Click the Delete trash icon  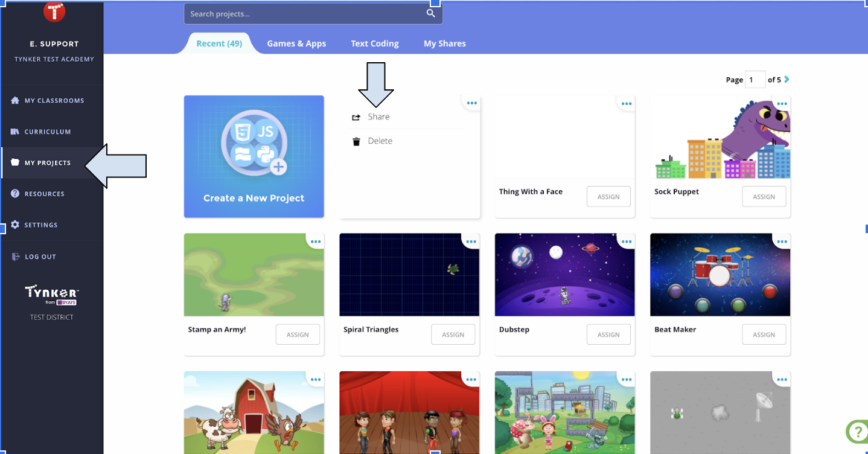[x=356, y=141]
